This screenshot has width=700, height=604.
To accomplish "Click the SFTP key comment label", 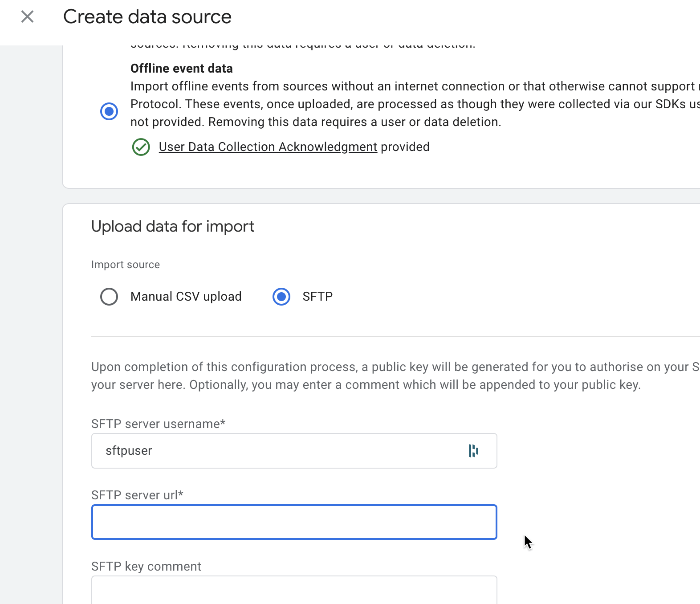I will (x=146, y=567).
